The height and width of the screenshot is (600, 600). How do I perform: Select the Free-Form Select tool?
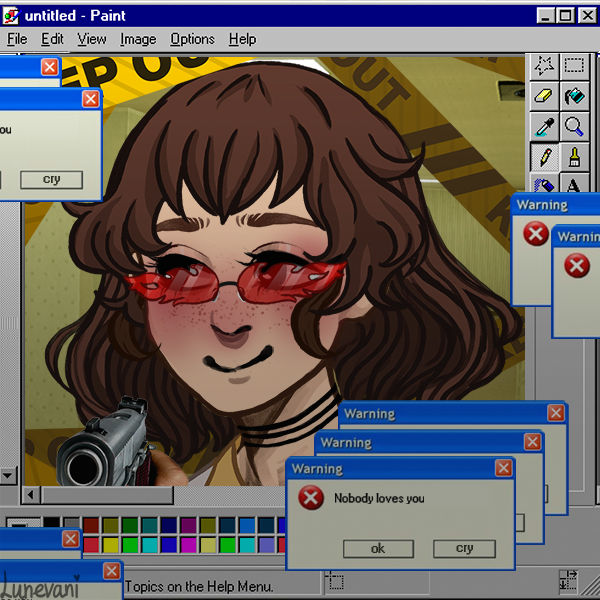pos(544,67)
